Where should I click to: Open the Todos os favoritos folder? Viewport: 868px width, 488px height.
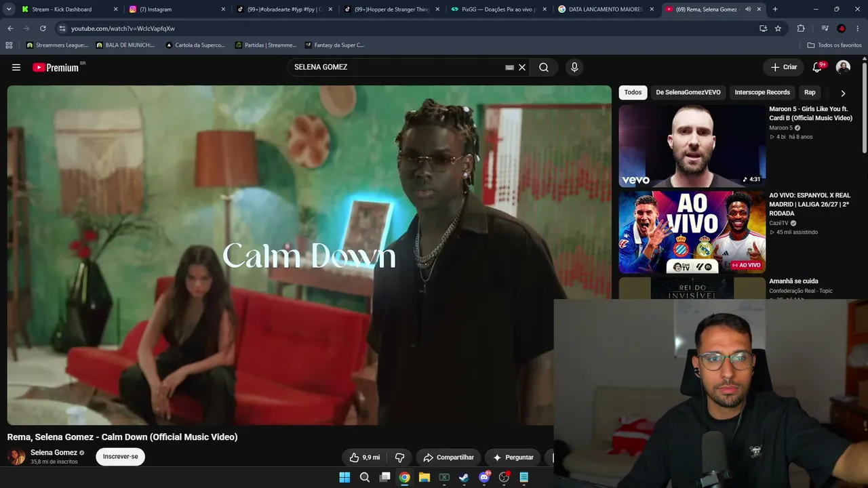[x=835, y=45]
